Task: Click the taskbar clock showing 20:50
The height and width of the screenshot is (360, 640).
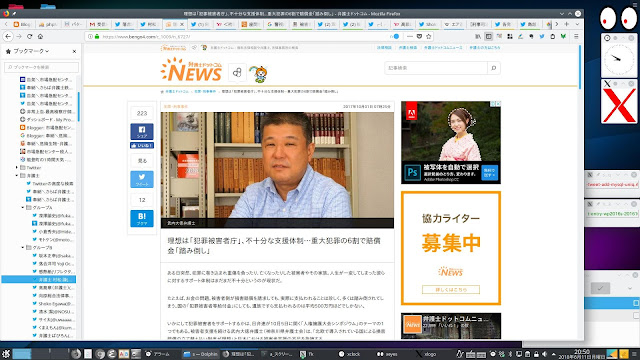Action: click(x=582, y=353)
